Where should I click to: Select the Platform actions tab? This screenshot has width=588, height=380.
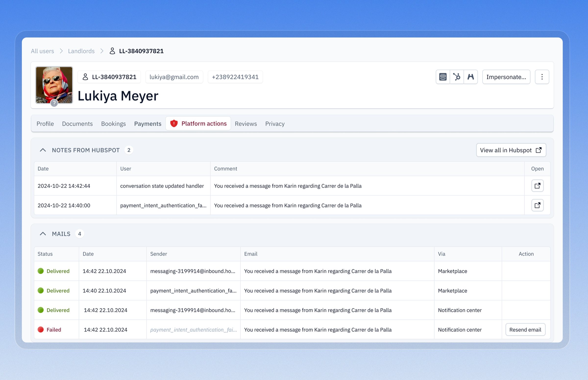(x=198, y=123)
